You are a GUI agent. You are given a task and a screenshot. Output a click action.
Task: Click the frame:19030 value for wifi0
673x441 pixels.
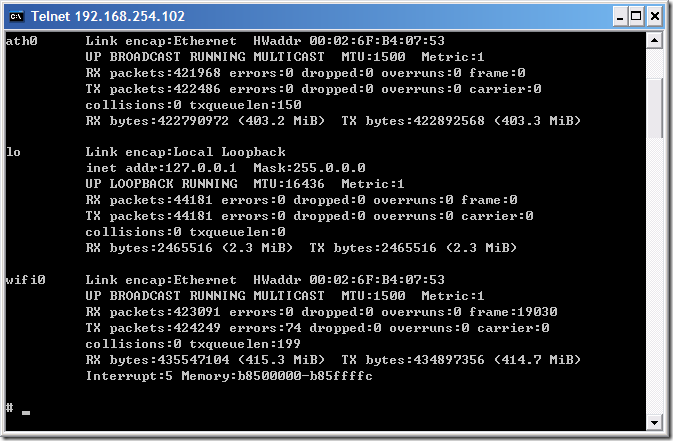coord(513,312)
